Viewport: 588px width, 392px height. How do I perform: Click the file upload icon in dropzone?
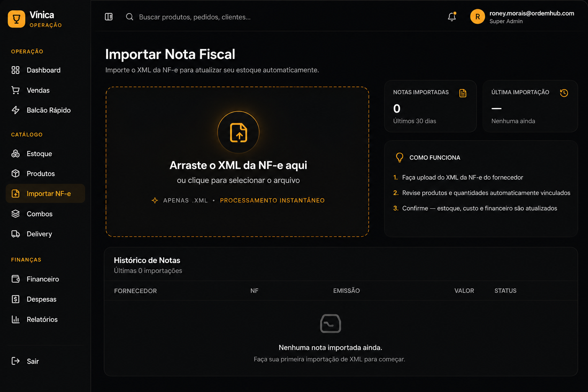pos(238,132)
